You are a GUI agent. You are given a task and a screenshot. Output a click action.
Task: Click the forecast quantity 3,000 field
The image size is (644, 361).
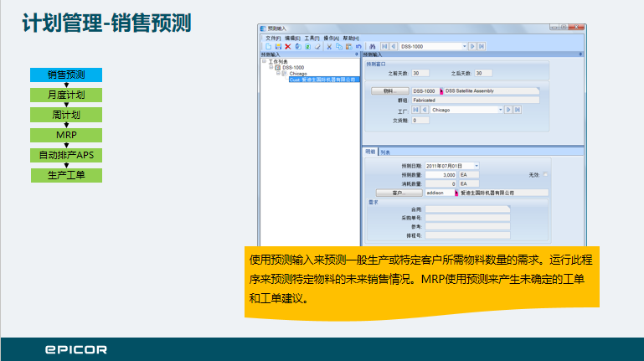440,175
